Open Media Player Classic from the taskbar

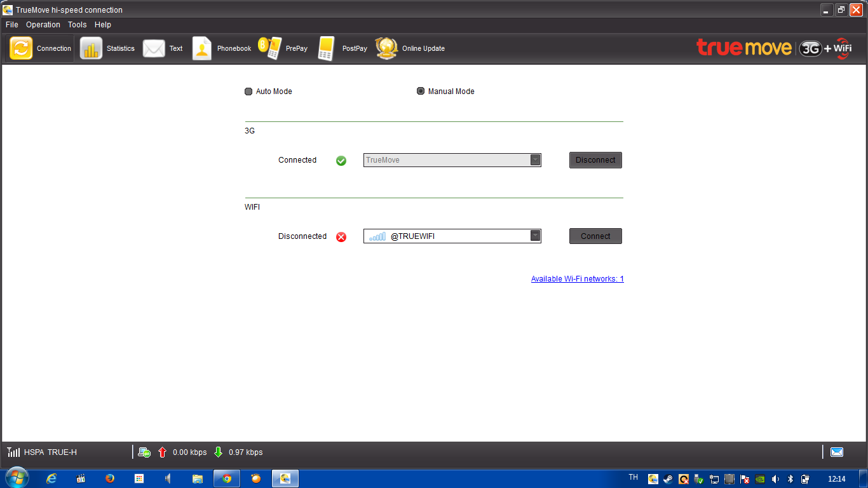pos(81,478)
